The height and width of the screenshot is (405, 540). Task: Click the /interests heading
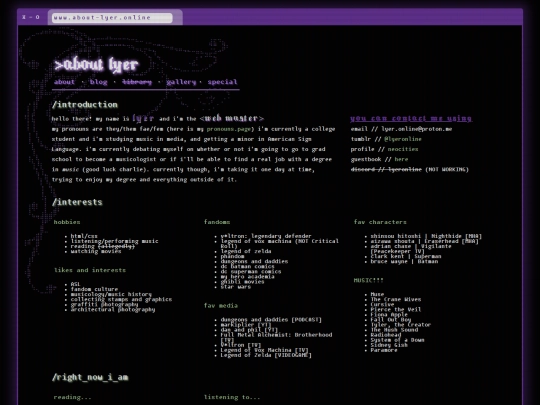click(77, 202)
